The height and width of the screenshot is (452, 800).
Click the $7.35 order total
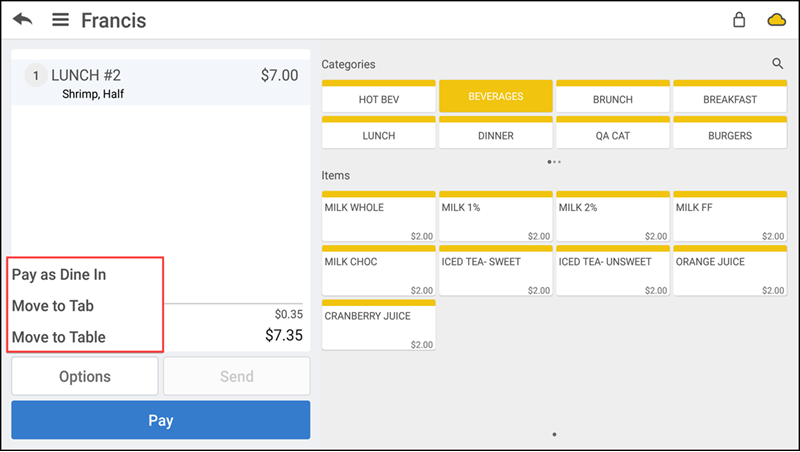pos(284,335)
